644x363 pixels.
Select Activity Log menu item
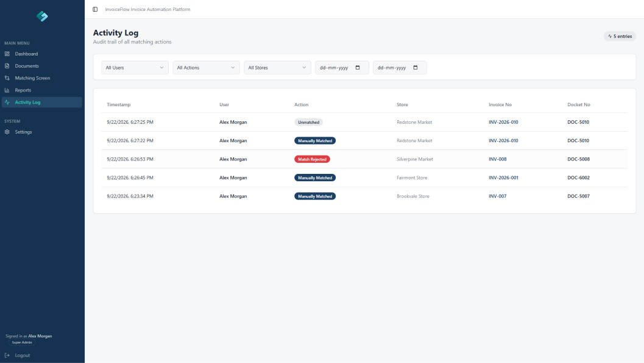click(x=42, y=102)
